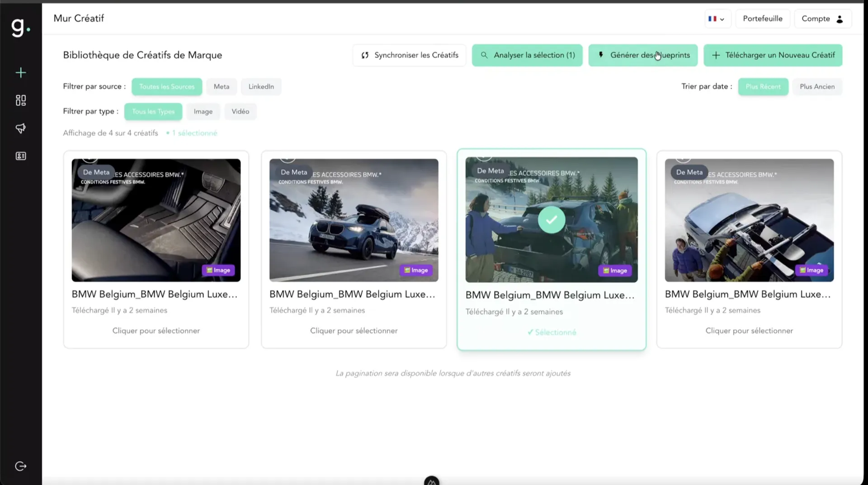Viewport: 868px width, 485px height.
Task: Sort by Plus Récent
Action: tap(763, 87)
